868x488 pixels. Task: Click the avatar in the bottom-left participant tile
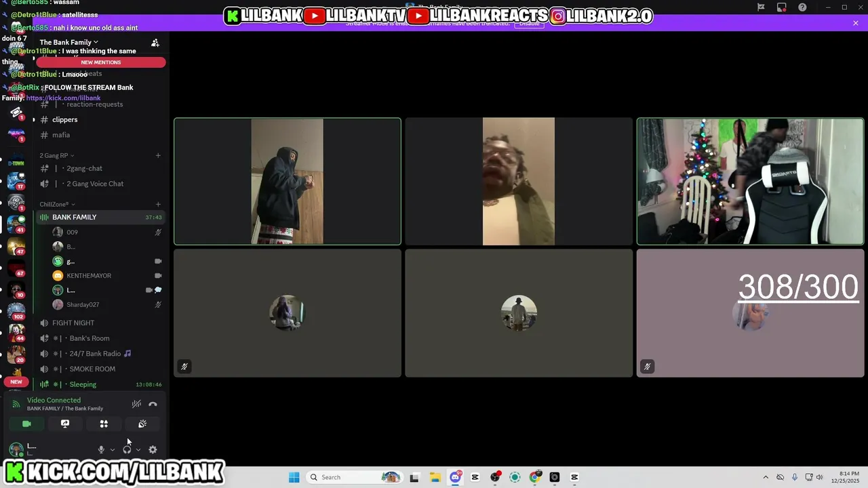pos(288,313)
